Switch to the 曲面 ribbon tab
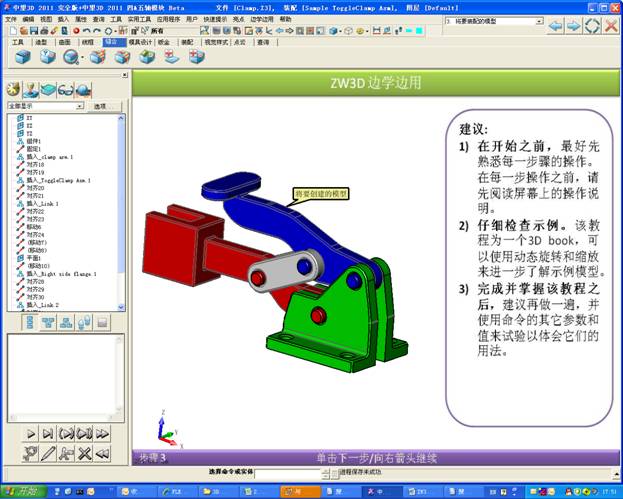Screen dimensions: 623x499 pyautogui.click(x=64, y=42)
